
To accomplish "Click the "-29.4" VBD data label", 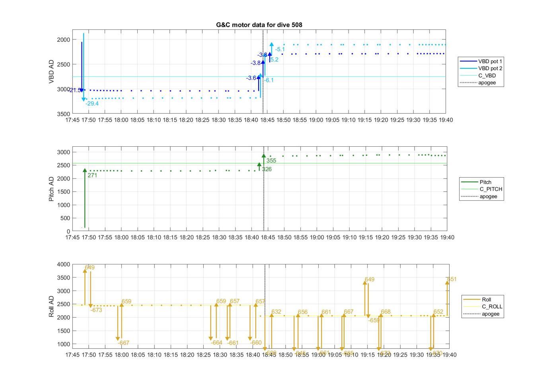I will click(92, 103).
